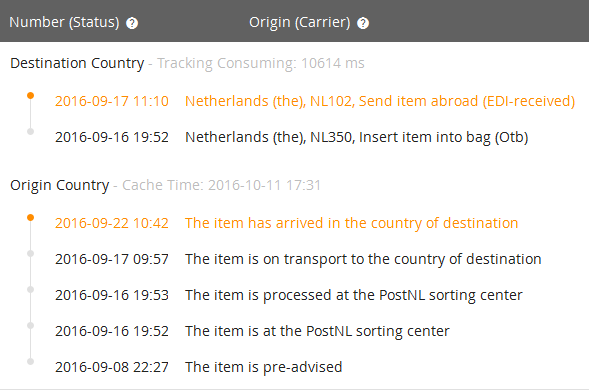Select grey marker for 2016-09-17 09:57 event
Image resolution: width=589 pixels, height=390 pixels.
coord(30,254)
